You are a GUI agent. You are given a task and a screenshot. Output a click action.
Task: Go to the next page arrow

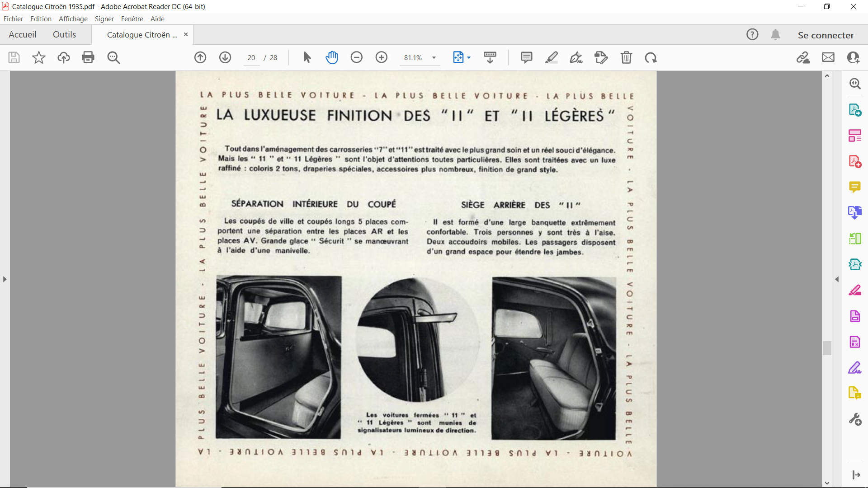pyautogui.click(x=225, y=57)
